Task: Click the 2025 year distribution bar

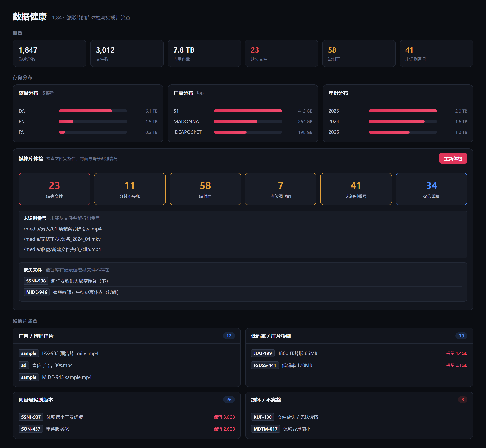Action: 403,132
